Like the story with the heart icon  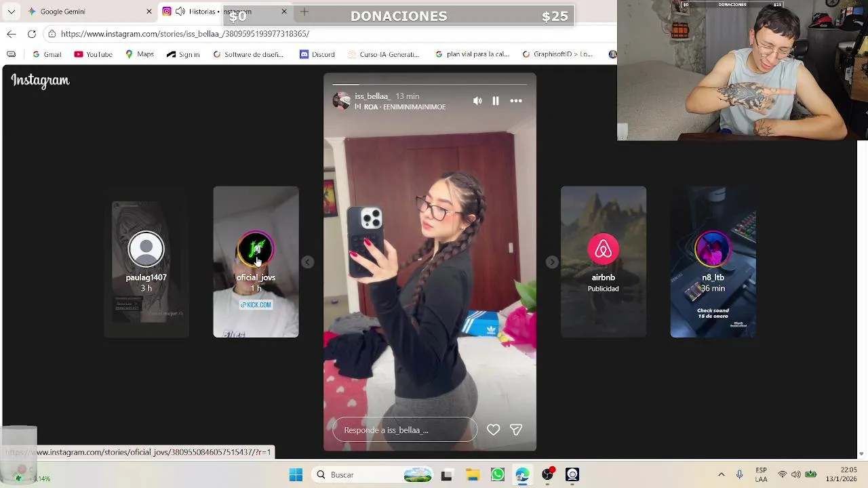[x=494, y=430]
